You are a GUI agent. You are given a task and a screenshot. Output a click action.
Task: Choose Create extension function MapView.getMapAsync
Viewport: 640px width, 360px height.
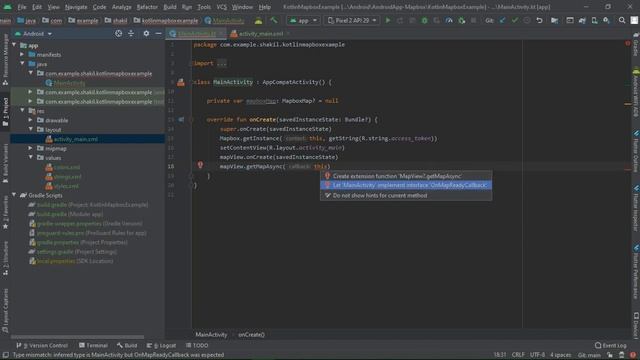point(406,176)
